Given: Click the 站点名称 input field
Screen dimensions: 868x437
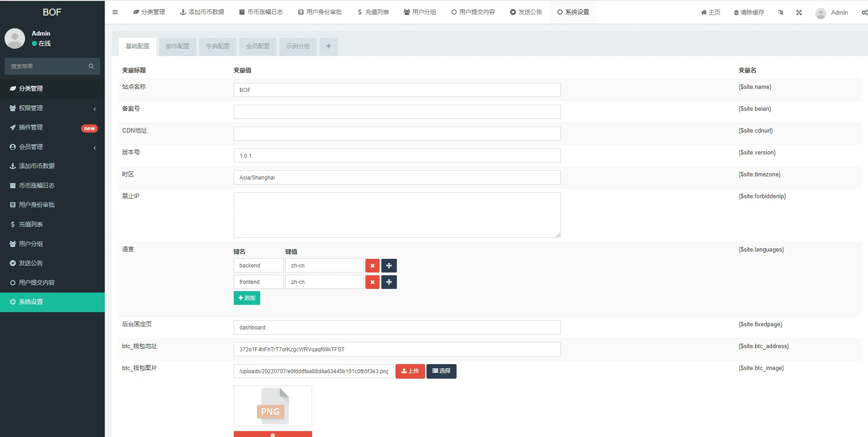Looking at the screenshot, I should tap(397, 90).
